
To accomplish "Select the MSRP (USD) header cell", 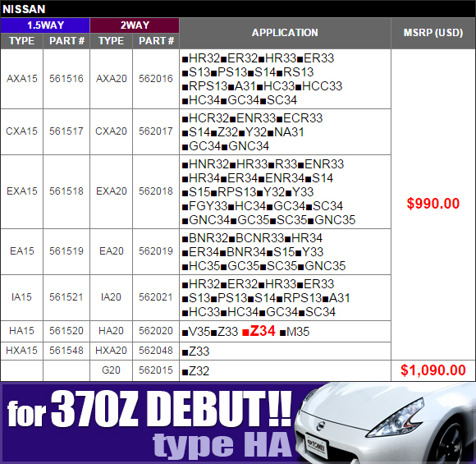I will [433, 33].
